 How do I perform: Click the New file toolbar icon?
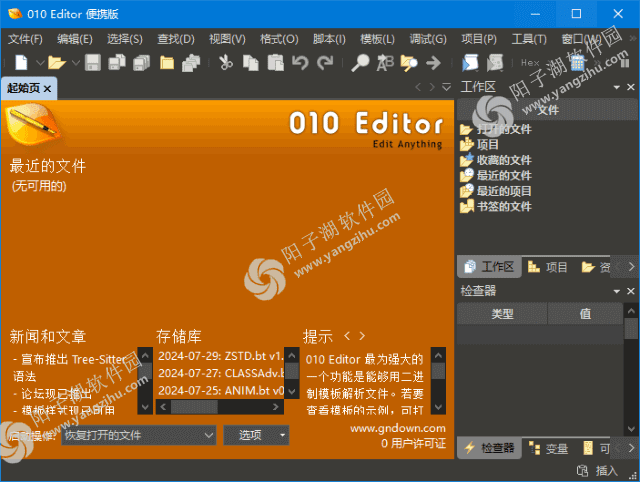[x=21, y=63]
